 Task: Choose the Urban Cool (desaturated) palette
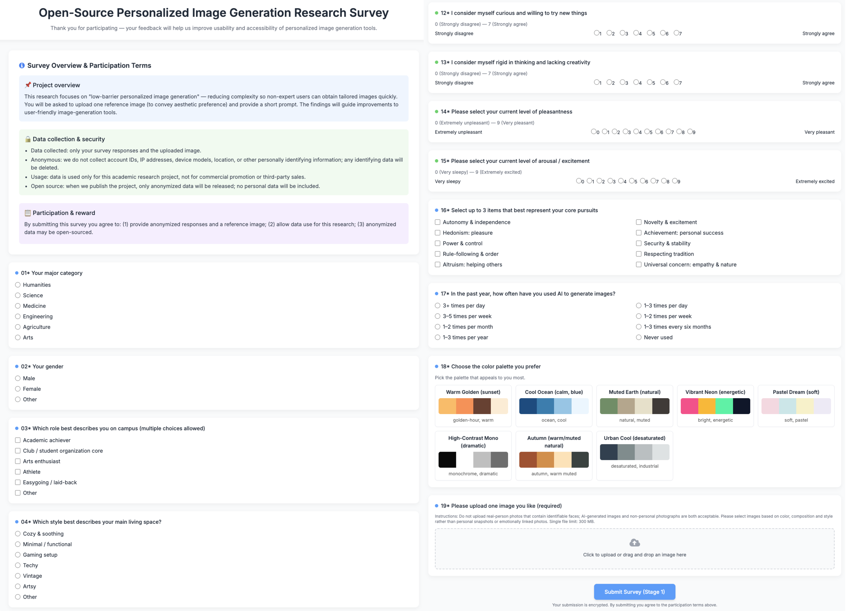click(634, 456)
